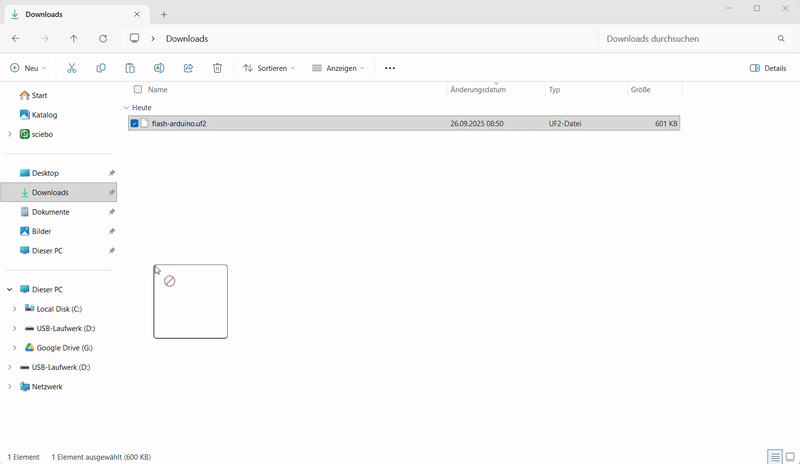Open the three-dots more options menu
The height and width of the screenshot is (464, 800).
click(390, 68)
